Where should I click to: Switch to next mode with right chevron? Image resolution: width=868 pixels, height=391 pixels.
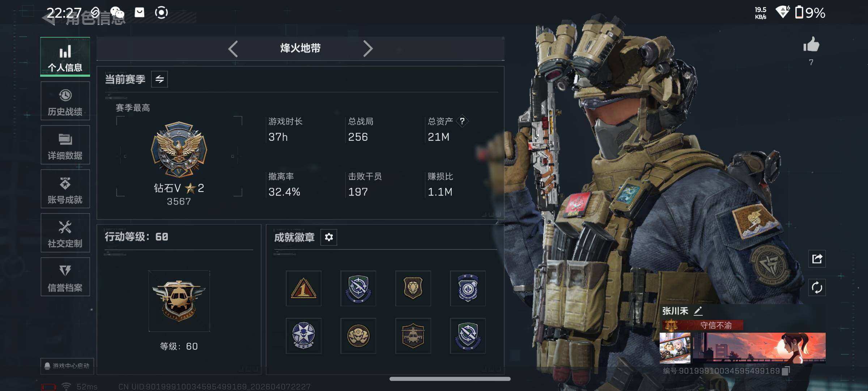[x=368, y=49]
